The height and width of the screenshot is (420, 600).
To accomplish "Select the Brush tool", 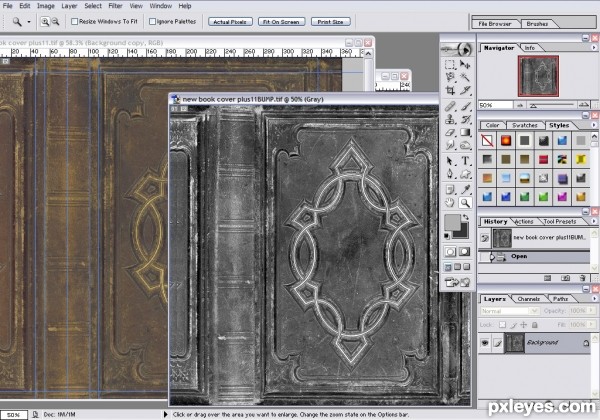I will click(465, 106).
